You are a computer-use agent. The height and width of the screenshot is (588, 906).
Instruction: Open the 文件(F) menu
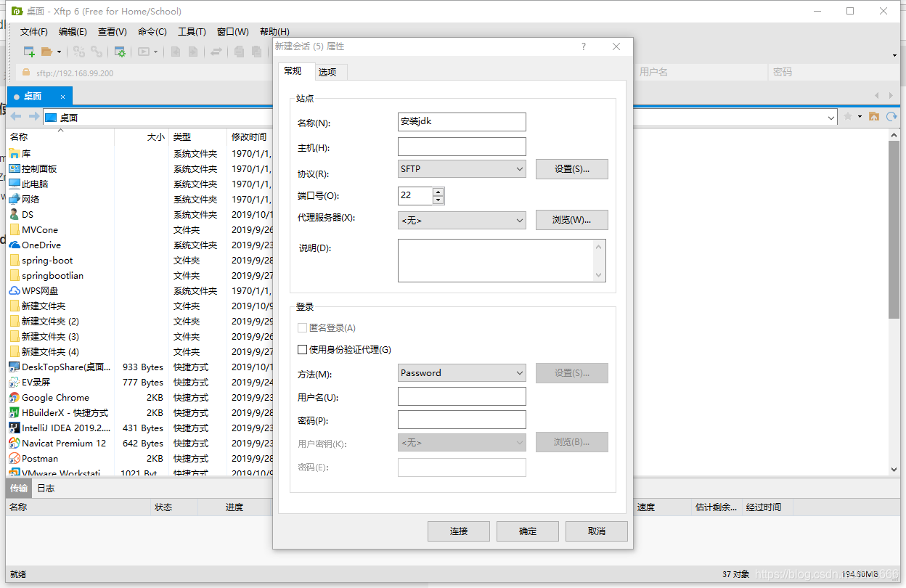[x=34, y=32]
